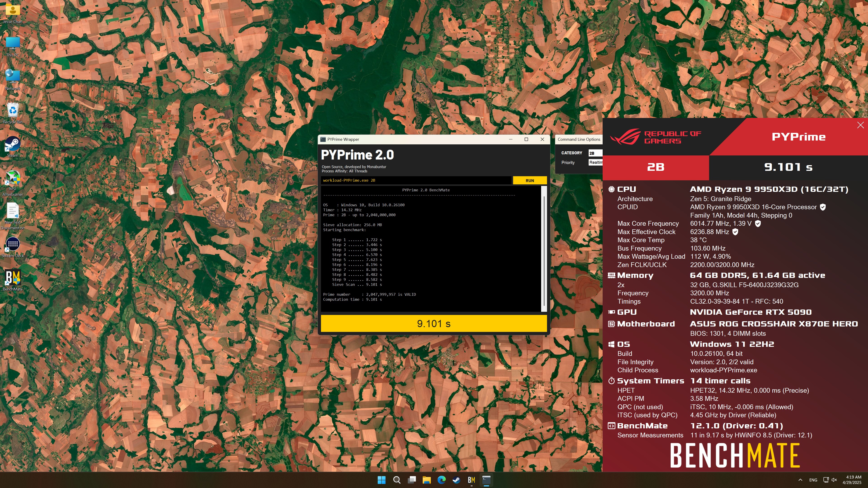
Task: Click the Max Core Frequency shield icon
Action: click(757, 224)
